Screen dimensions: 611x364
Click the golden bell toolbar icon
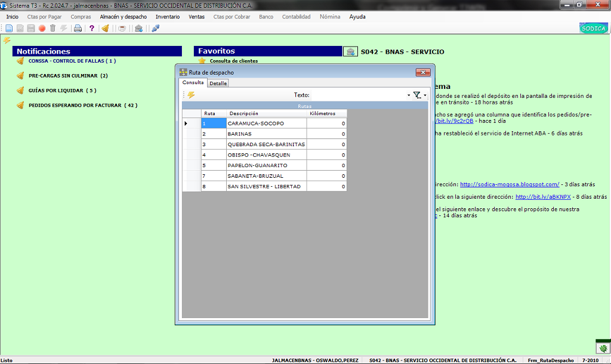[x=105, y=29]
